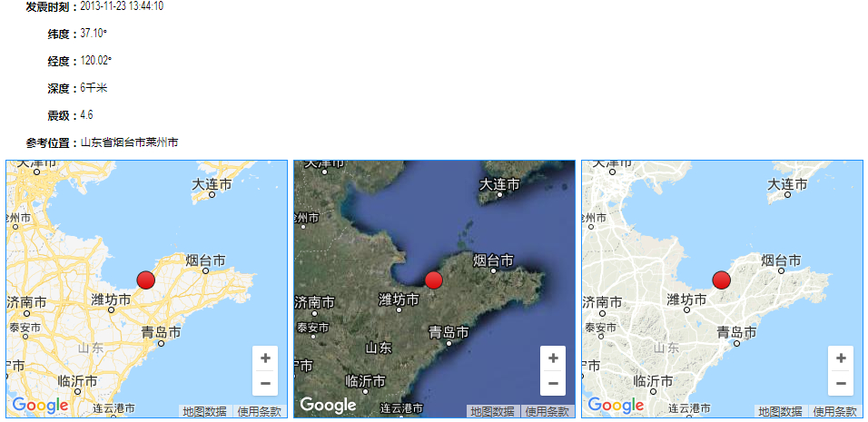Open 使用条款 link on the satellite map
The height and width of the screenshot is (422, 868).
[x=547, y=411]
